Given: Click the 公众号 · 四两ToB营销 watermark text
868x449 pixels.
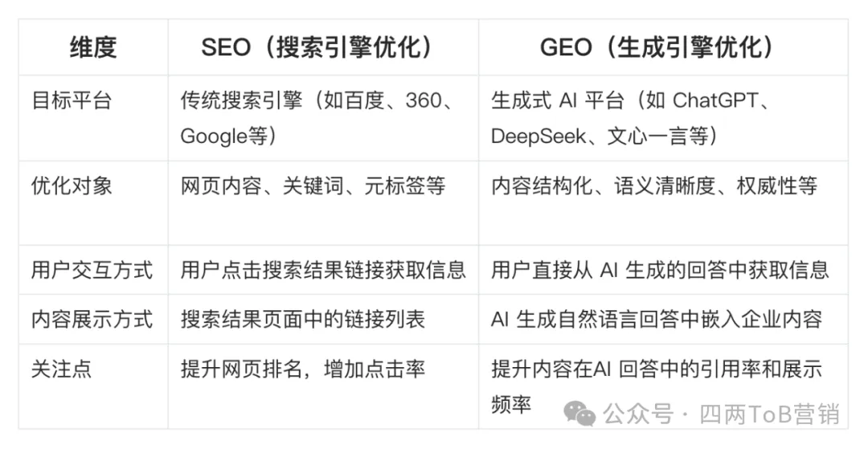Looking at the screenshot, I should pos(721,414).
